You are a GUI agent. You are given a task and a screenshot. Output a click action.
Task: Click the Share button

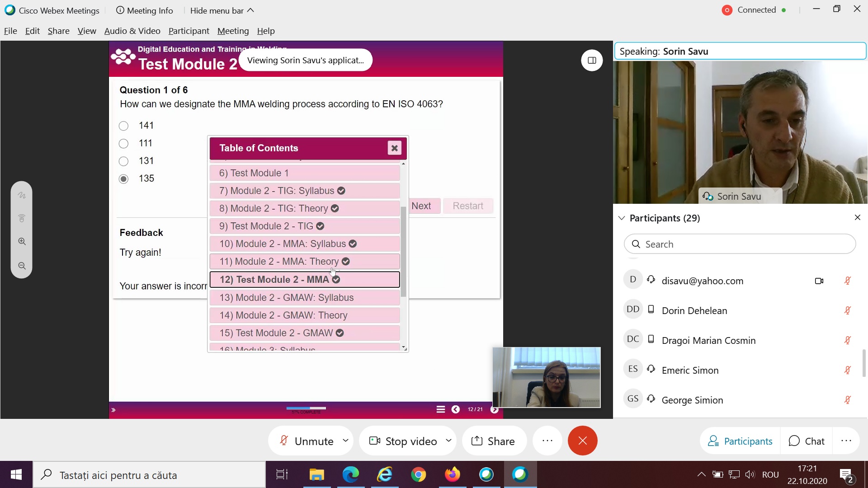click(494, 441)
